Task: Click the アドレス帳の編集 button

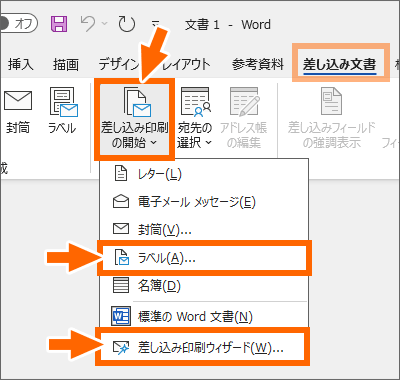Action: click(x=243, y=117)
